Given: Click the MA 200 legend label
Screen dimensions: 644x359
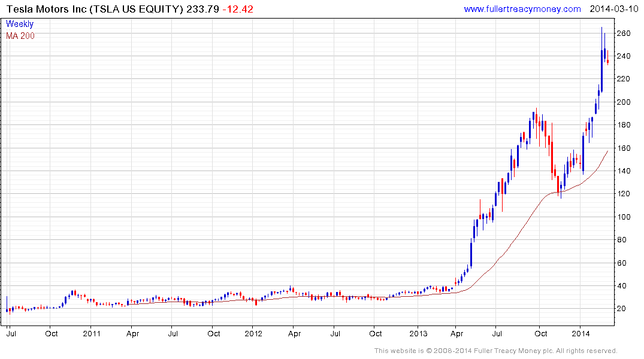Looking at the screenshot, I should click(x=20, y=36).
